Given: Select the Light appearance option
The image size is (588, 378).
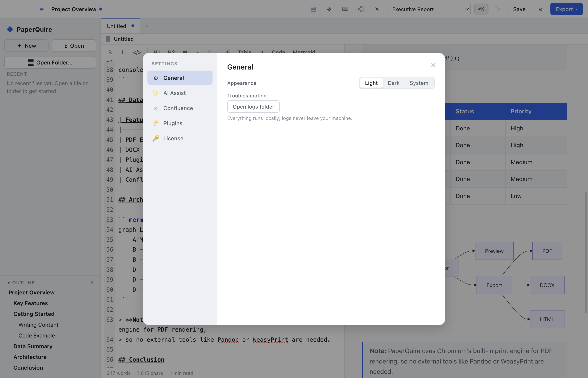Looking at the screenshot, I should click(x=371, y=83).
